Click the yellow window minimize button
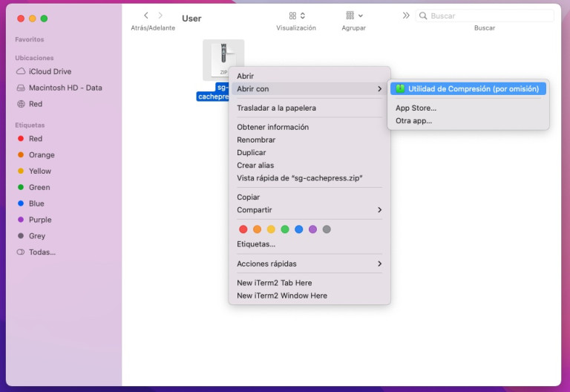This screenshot has height=392, width=570. point(33,19)
